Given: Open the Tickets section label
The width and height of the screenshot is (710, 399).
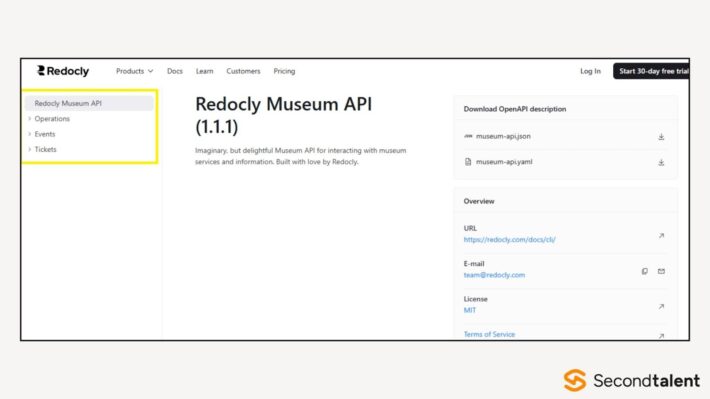Looking at the screenshot, I should click(x=45, y=149).
